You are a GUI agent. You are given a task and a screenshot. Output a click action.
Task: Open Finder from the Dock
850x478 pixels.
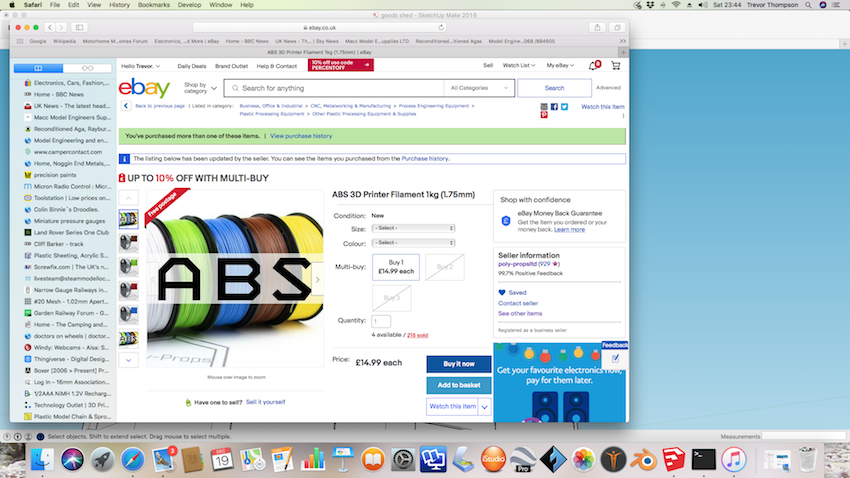click(42, 460)
